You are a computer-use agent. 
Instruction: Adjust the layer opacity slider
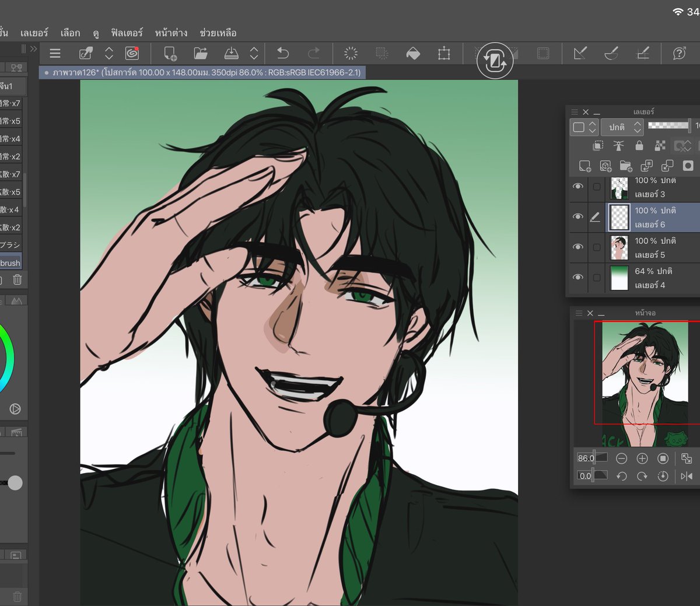(670, 125)
